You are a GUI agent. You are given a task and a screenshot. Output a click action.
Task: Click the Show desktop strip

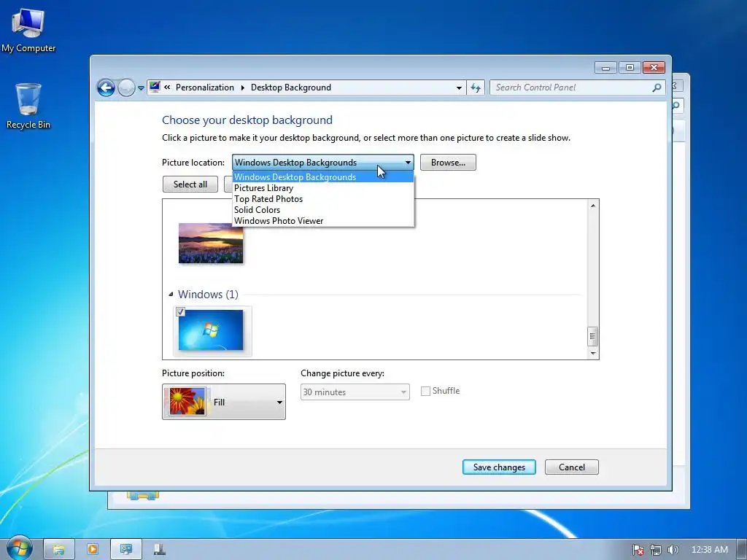(742, 549)
